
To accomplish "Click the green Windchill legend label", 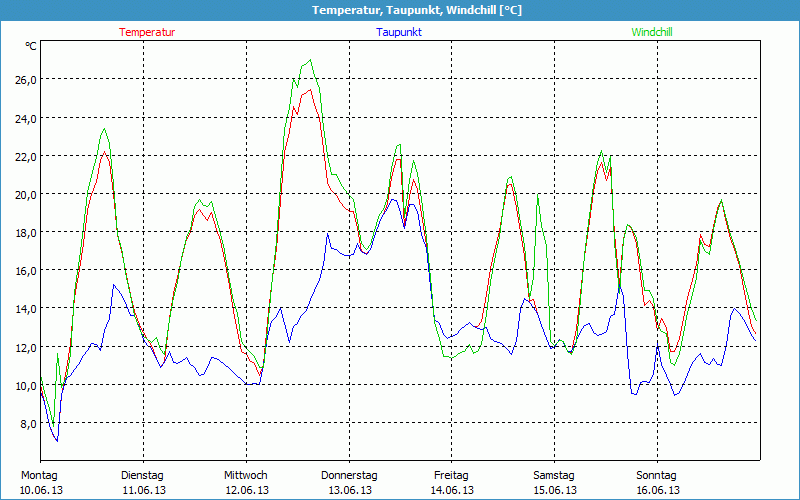I will (652, 32).
